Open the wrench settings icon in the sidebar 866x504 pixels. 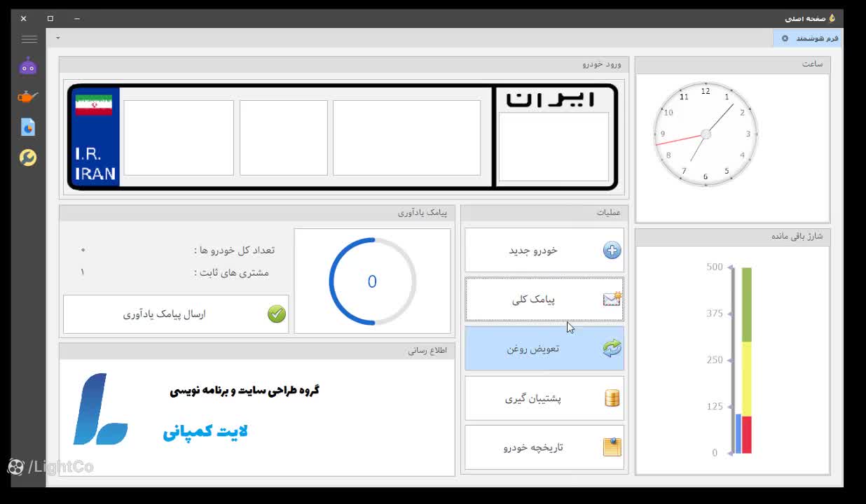click(28, 157)
